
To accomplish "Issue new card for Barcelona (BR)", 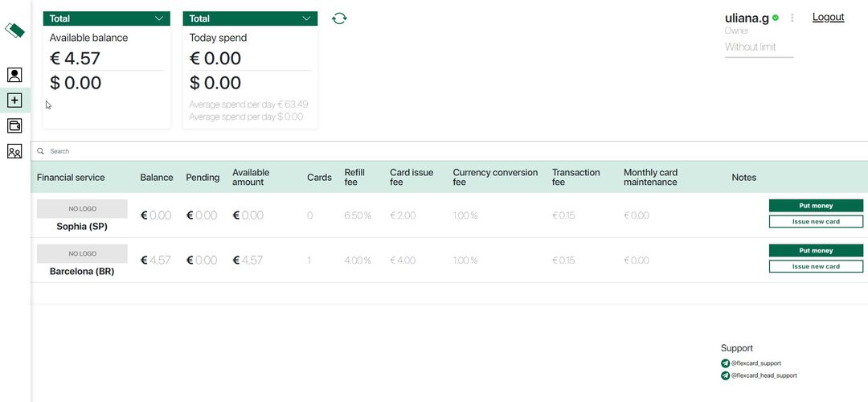I will pos(816,267).
